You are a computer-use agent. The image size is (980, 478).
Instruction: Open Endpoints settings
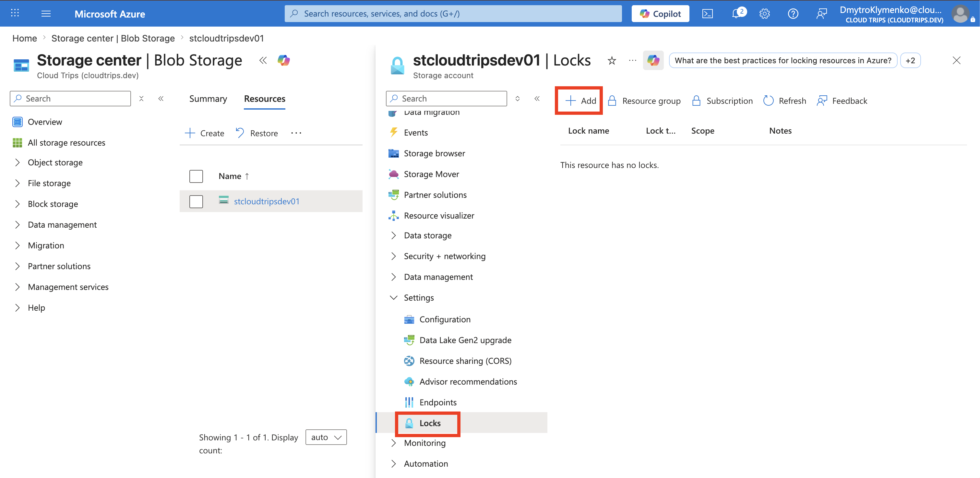tap(437, 402)
